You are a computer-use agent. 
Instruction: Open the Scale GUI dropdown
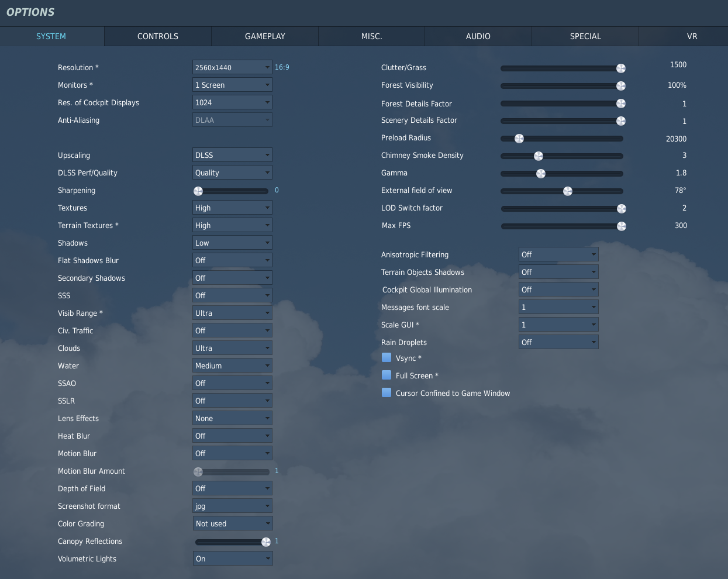click(558, 325)
